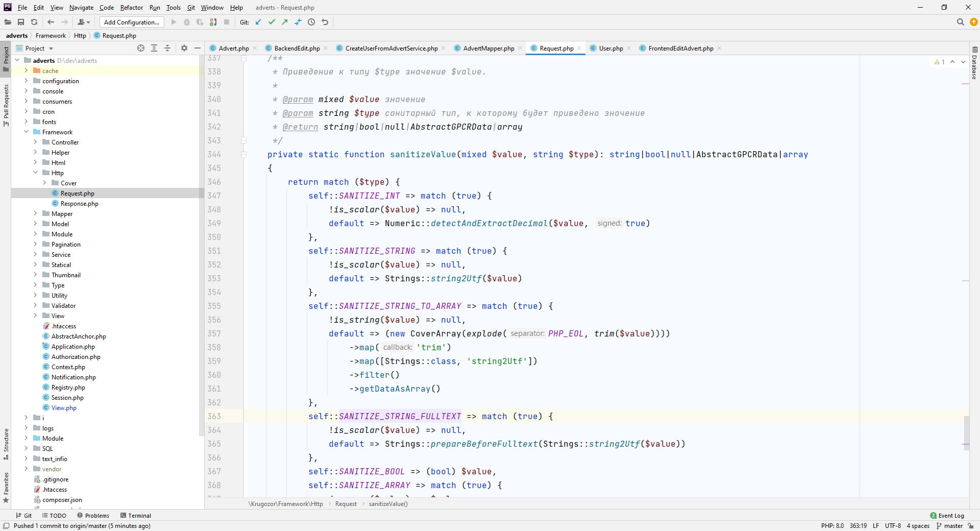This screenshot has height=531, width=980.
Task: Click the Git Rollback icon
Action: tap(325, 22)
